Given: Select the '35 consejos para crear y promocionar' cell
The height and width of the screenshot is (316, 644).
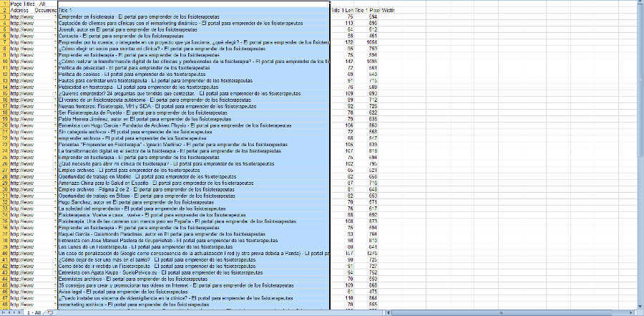Looking at the screenshot, I should coord(193,285).
